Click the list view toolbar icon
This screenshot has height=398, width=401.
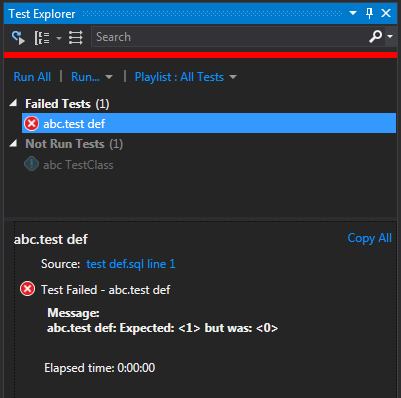(x=76, y=37)
